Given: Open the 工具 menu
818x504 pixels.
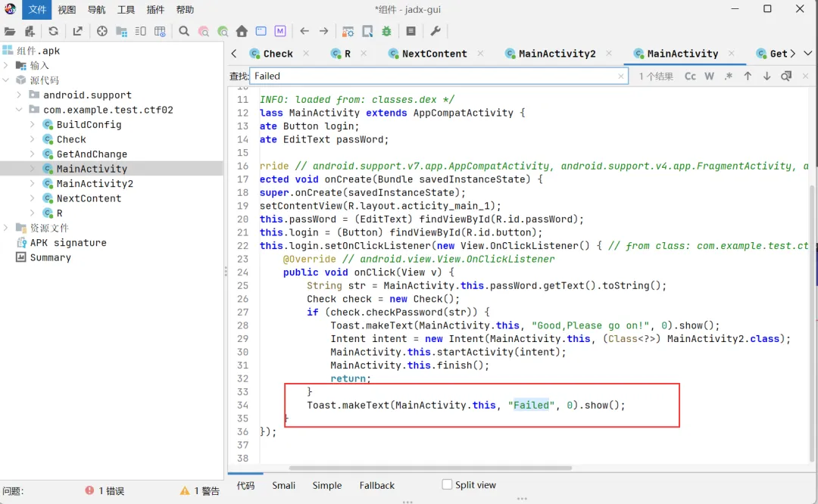Looking at the screenshot, I should pos(126,10).
